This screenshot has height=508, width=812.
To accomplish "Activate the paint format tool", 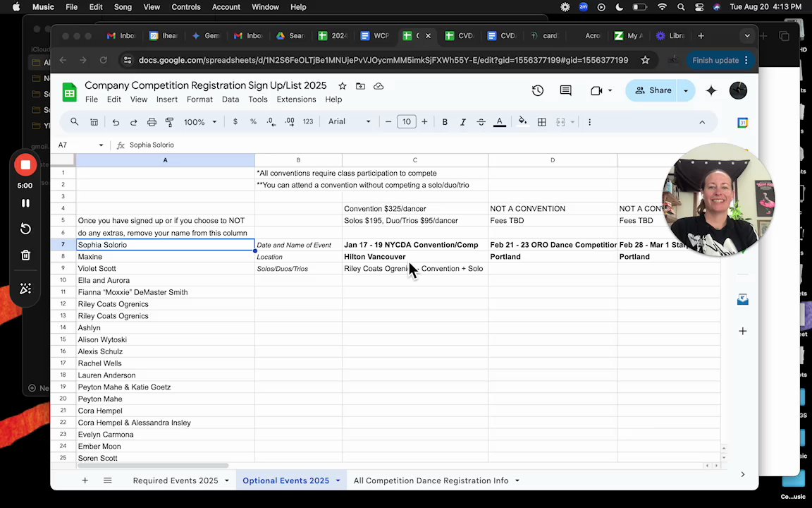I will pos(169,122).
